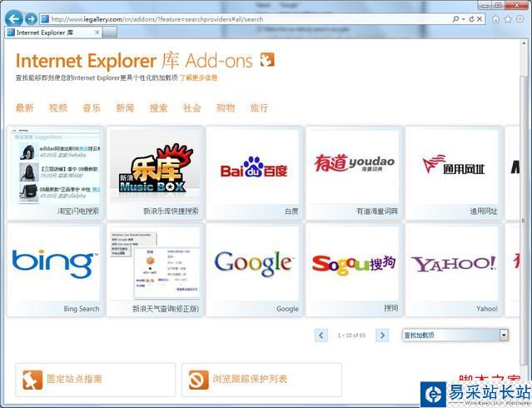
Task: Open the 淘宝闪电搜索 add-on tile
Action: pyautogui.click(x=55, y=173)
